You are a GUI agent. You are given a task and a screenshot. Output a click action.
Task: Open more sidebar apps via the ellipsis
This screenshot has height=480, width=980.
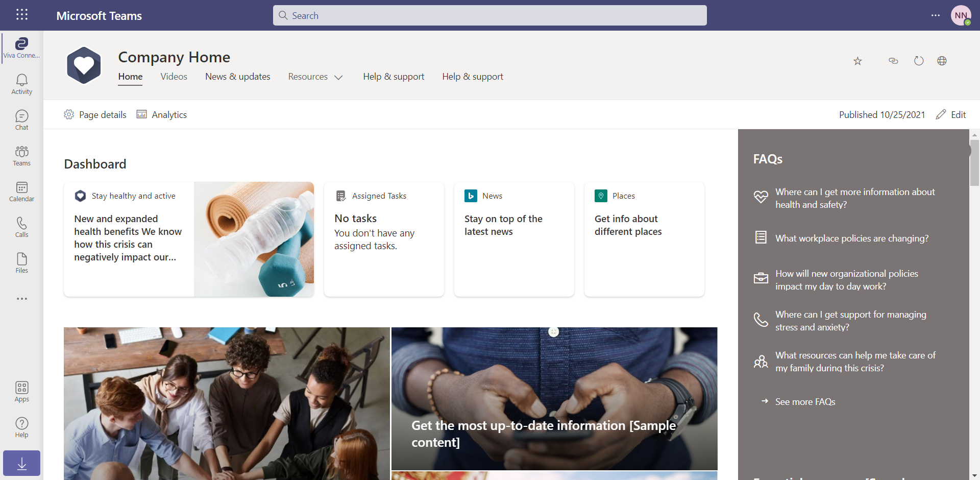[x=21, y=299]
